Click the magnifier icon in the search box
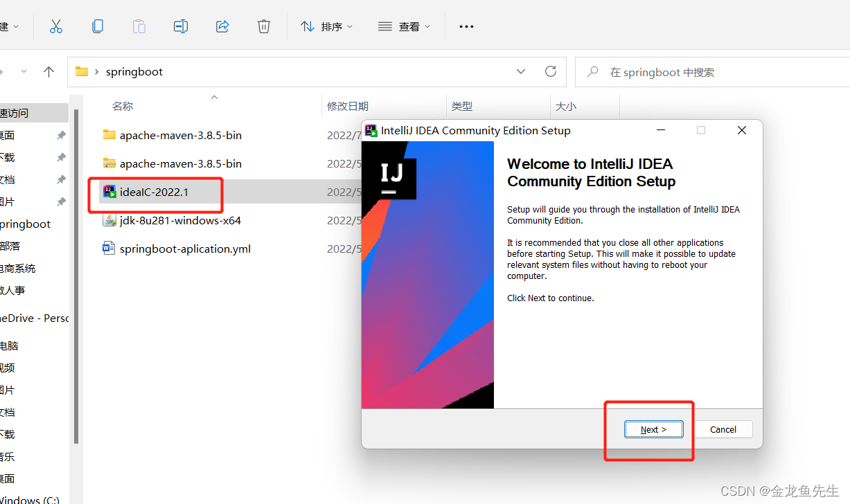This screenshot has height=504, width=850. coord(592,71)
